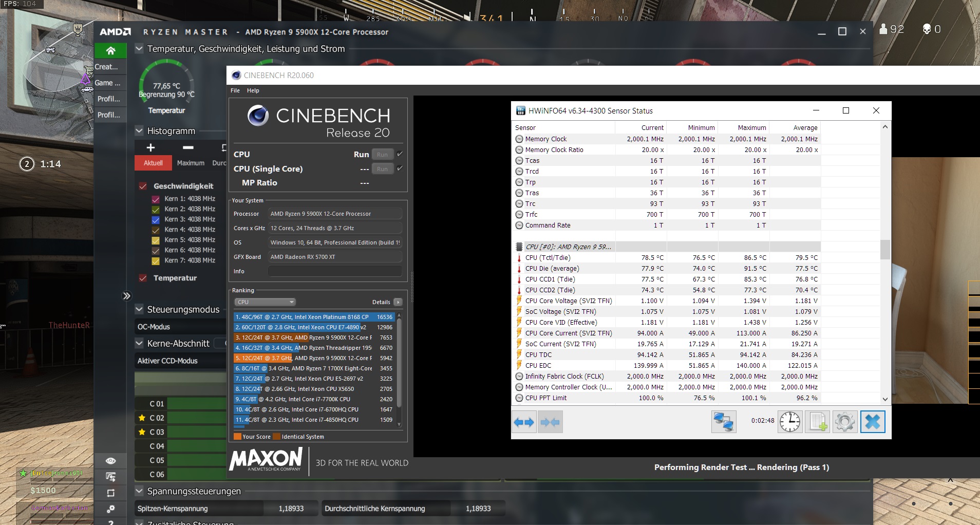The height and width of the screenshot is (525, 980).
Task: Click the HWiNFO vertical scrollbar thumb
Action: [885, 250]
